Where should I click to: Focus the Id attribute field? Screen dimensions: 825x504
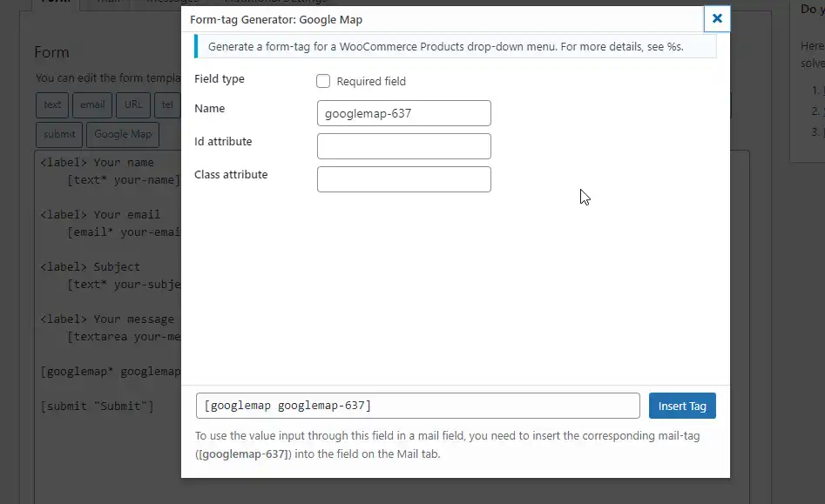tap(403, 146)
